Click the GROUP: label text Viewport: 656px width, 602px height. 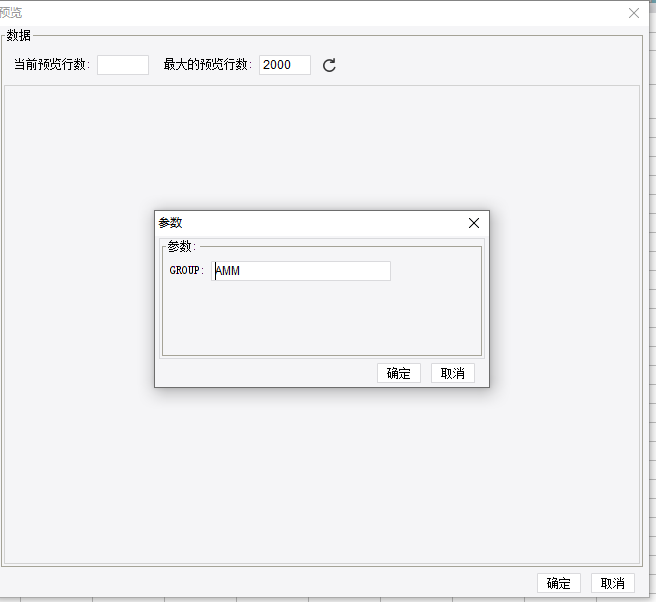click(x=186, y=270)
